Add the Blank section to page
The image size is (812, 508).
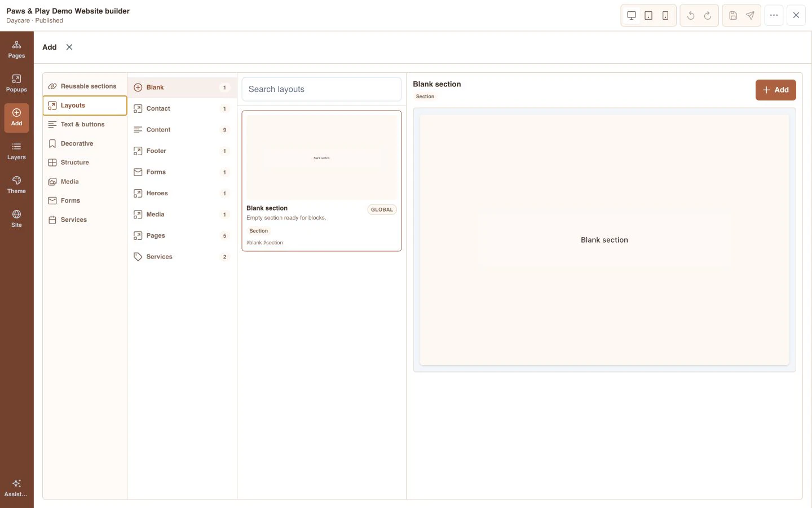pos(775,90)
